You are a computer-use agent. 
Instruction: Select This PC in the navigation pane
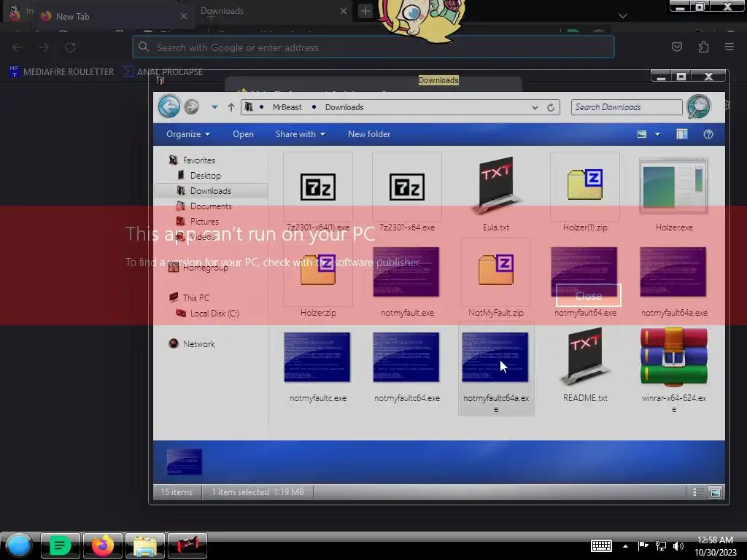click(196, 298)
